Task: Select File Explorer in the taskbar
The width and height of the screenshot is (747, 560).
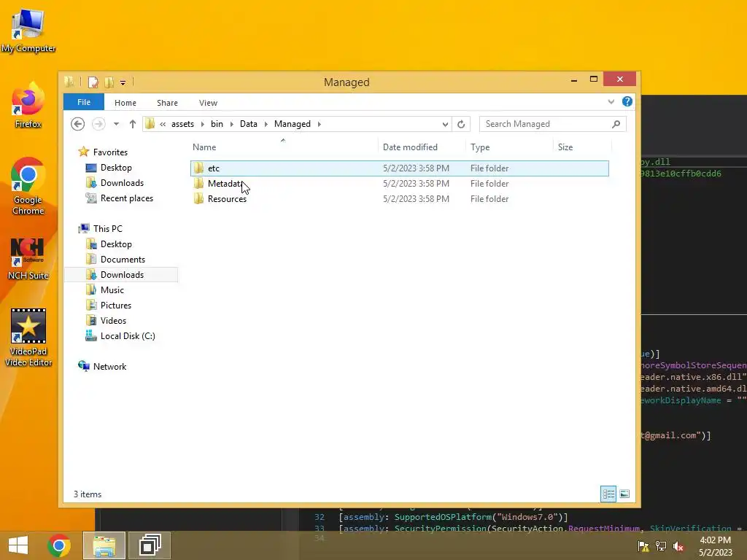Action: coord(104,545)
